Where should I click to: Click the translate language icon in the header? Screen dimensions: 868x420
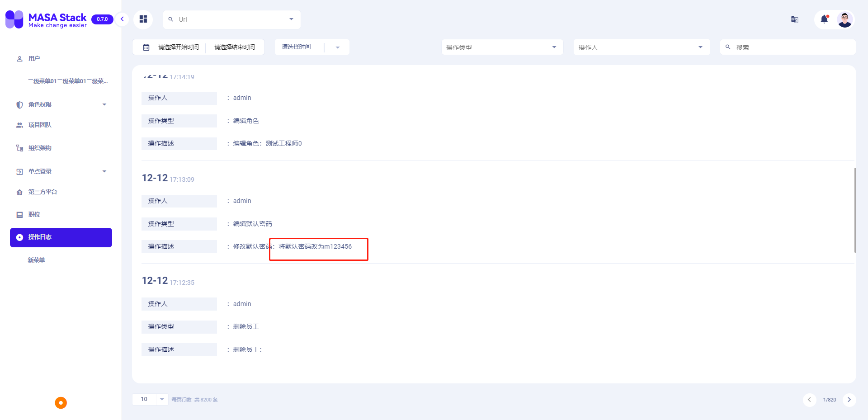(x=794, y=19)
